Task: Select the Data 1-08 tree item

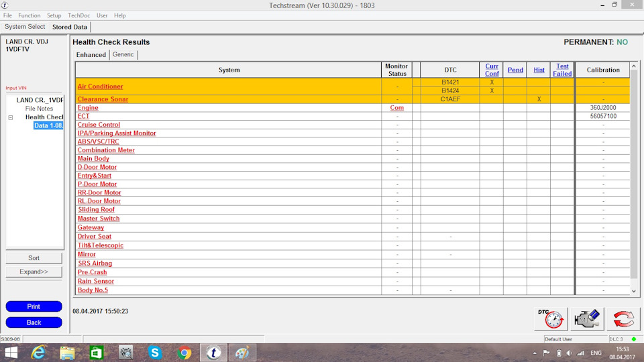Action: [x=48, y=125]
